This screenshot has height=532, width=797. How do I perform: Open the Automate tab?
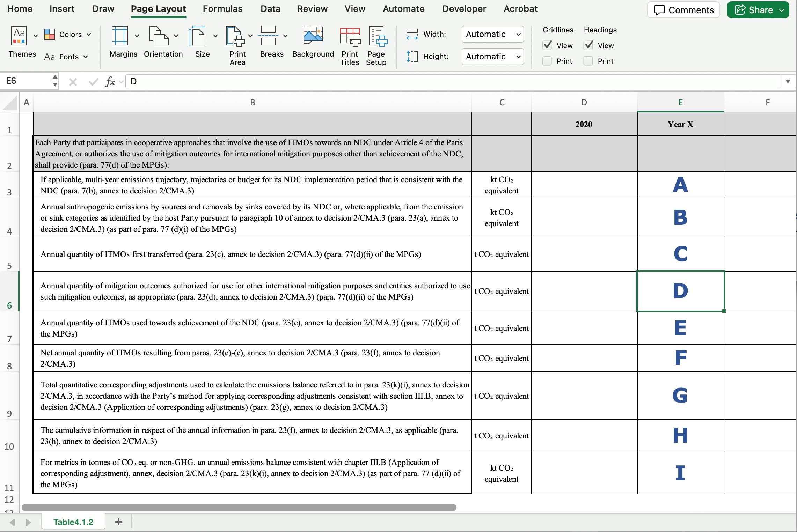coord(403,9)
